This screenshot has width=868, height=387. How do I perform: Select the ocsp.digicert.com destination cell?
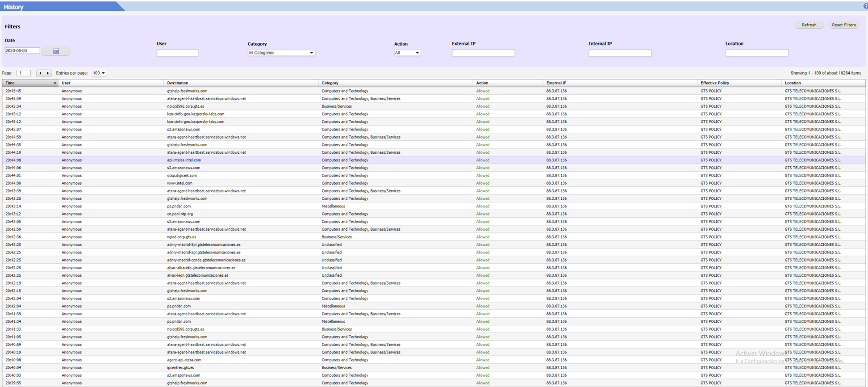pyautogui.click(x=182, y=176)
